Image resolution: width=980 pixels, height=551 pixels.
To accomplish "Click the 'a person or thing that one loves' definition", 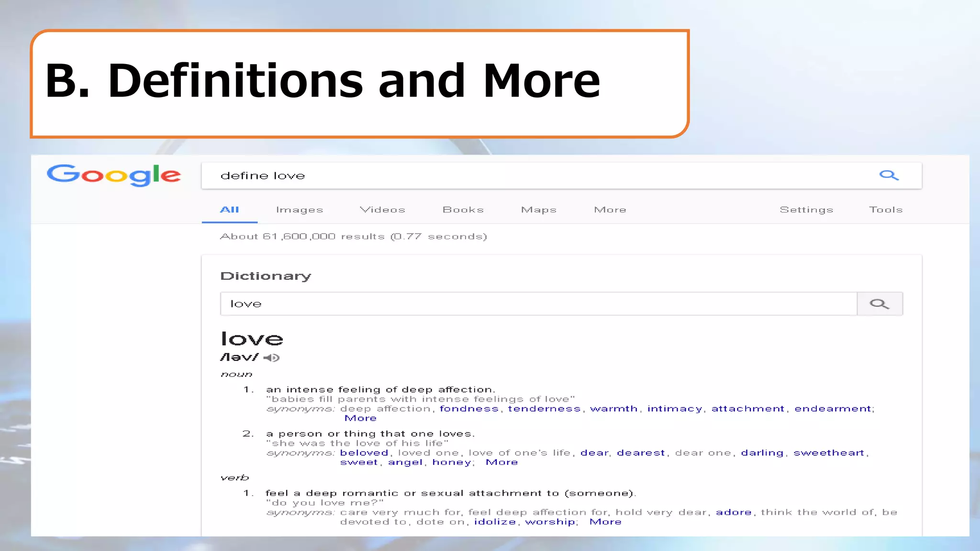I will (371, 434).
